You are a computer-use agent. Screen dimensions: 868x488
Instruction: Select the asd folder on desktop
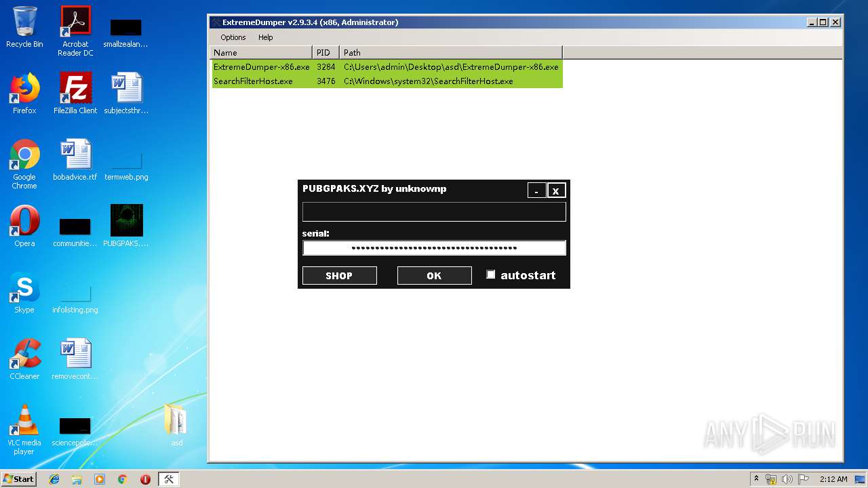176,426
